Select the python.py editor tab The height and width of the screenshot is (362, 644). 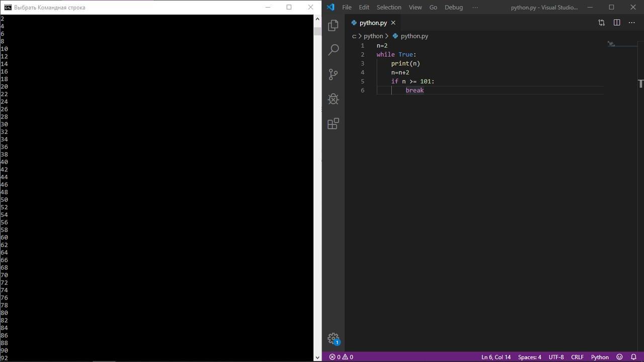click(373, 23)
